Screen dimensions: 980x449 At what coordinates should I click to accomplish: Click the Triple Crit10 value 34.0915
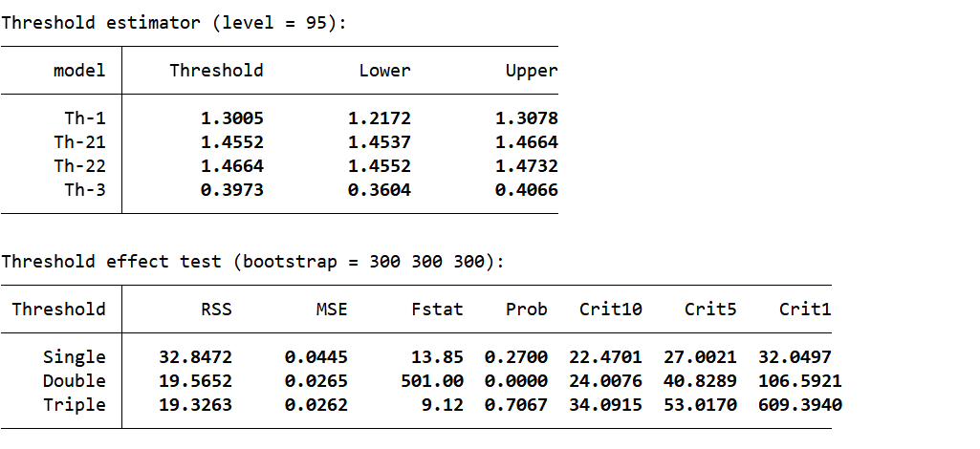(x=605, y=405)
